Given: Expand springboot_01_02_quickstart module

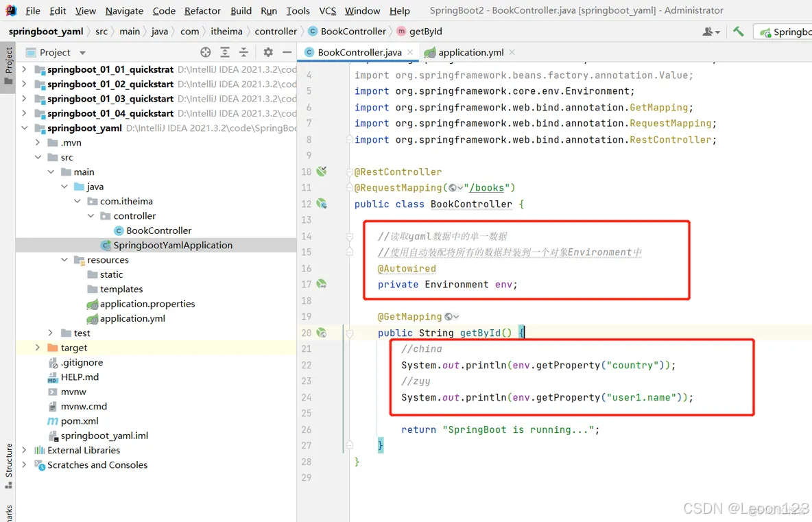Looking at the screenshot, I should (x=24, y=84).
